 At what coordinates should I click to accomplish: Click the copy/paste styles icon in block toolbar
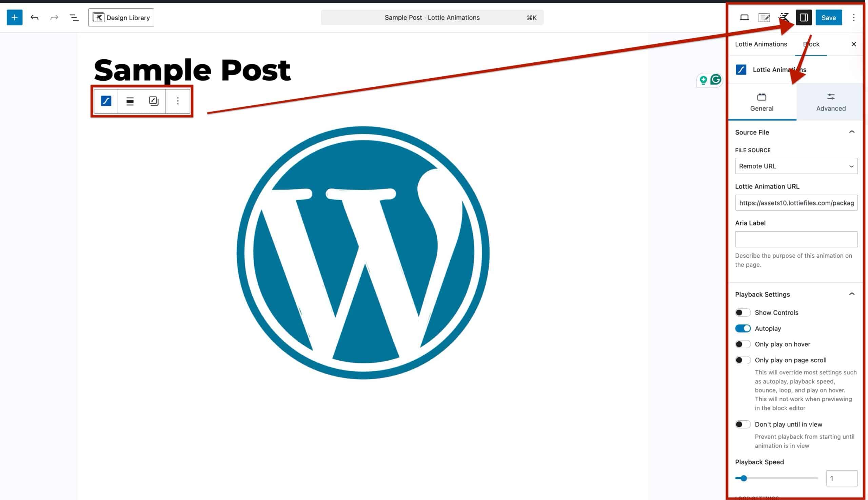point(154,101)
